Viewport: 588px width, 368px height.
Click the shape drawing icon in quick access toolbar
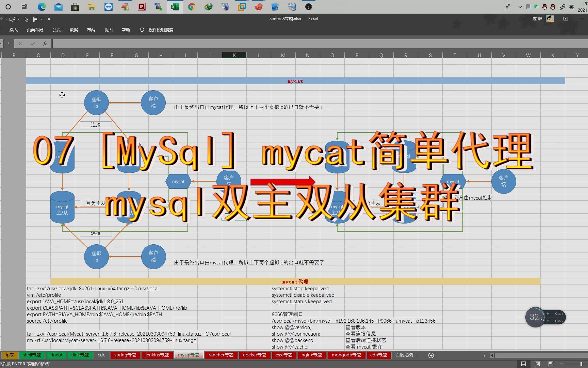[12, 19]
